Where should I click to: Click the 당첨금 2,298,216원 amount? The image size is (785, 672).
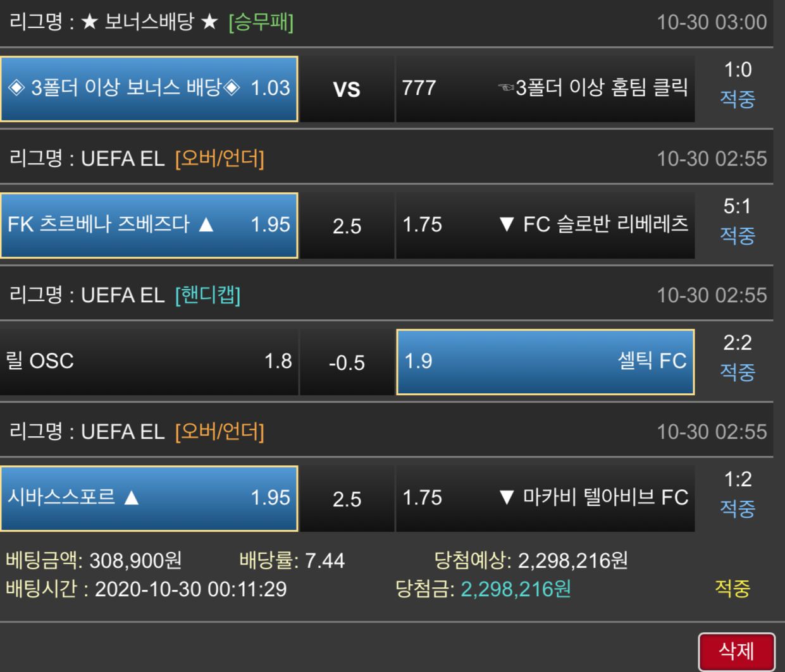pyautogui.click(x=516, y=589)
